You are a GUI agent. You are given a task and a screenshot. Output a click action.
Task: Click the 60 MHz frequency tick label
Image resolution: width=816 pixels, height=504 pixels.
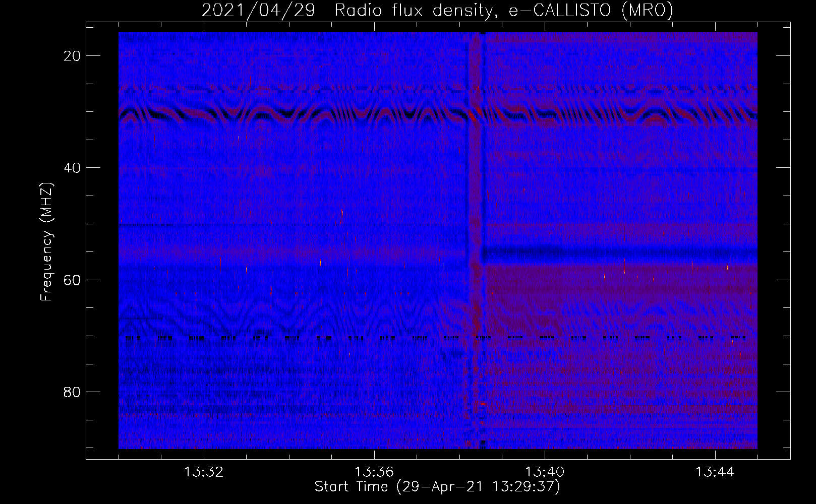tap(73, 280)
